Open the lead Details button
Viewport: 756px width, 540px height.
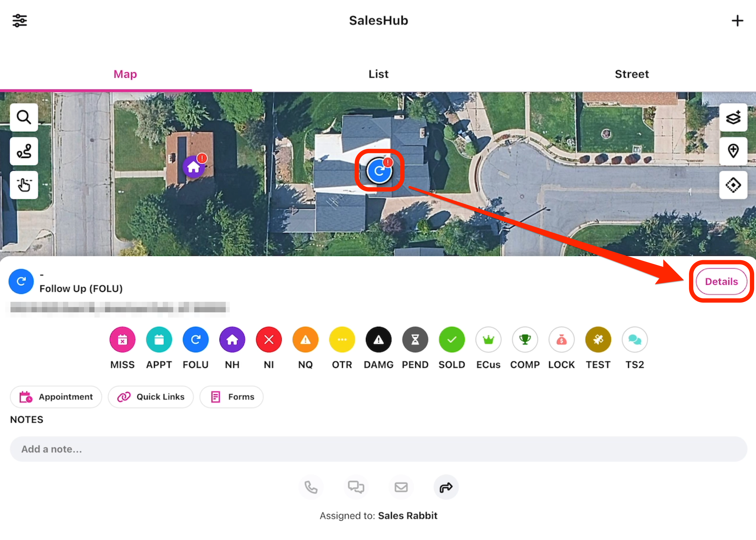(x=721, y=282)
